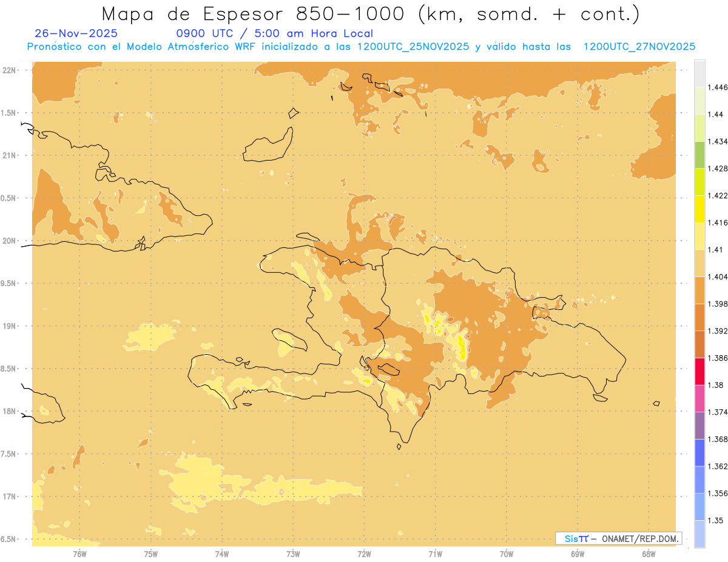Viewport: 728px width, 562px height.
Task: Select the "71W" longitude axis label
Action: pos(435,554)
